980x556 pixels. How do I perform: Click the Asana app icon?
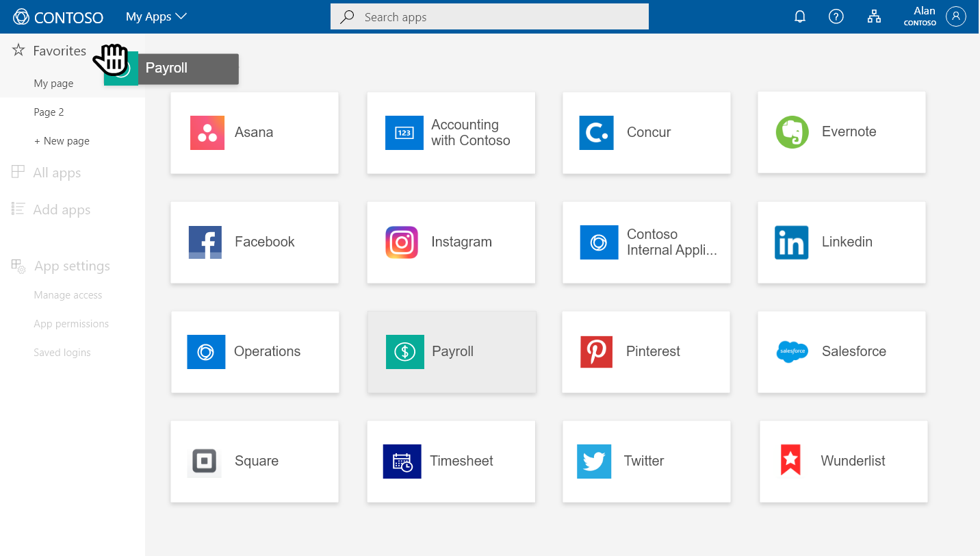coord(207,133)
